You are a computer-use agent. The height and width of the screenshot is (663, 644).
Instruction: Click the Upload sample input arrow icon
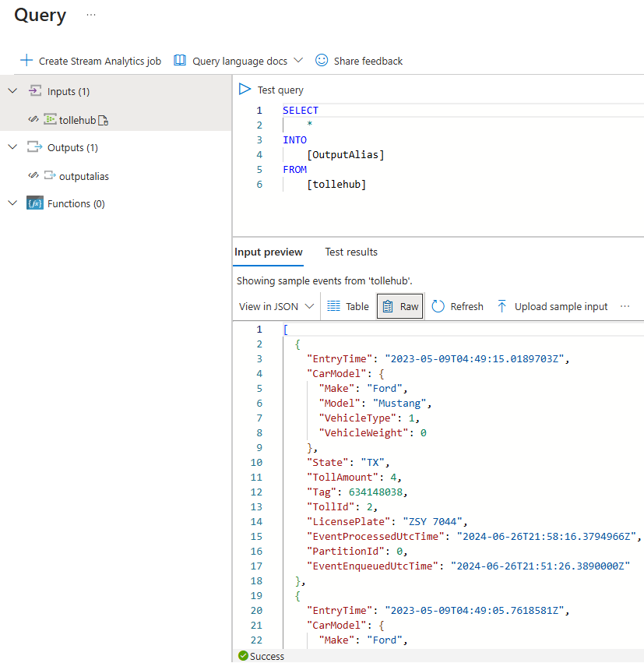pyautogui.click(x=502, y=306)
